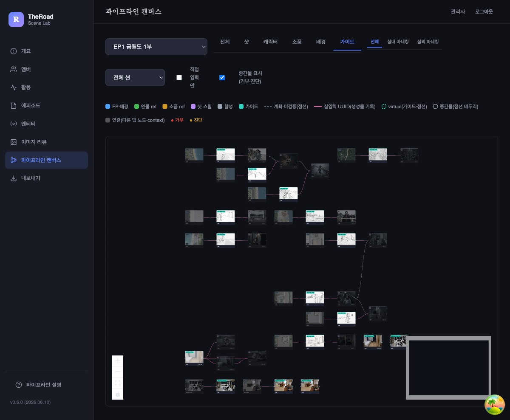Click the 내보내기 download icon
This screenshot has width=510, height=420.
(x=14, y=178)
